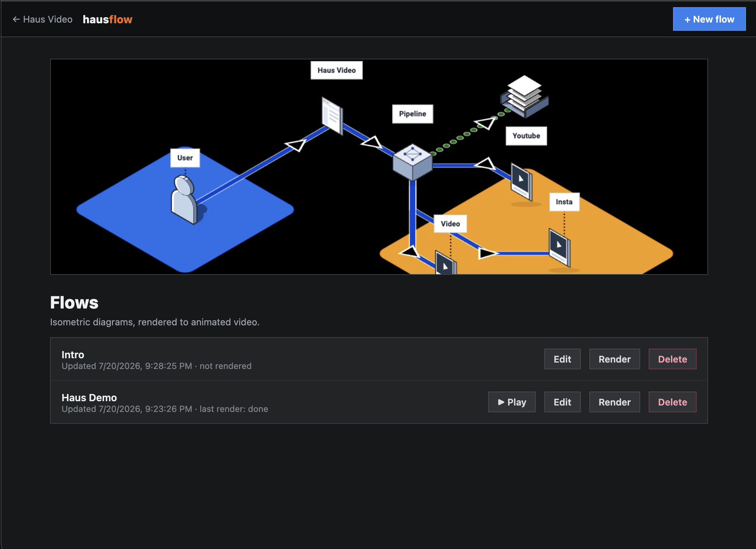Edit the Haus Demo flow
The image size is (756, 549).
click(562, 402)
